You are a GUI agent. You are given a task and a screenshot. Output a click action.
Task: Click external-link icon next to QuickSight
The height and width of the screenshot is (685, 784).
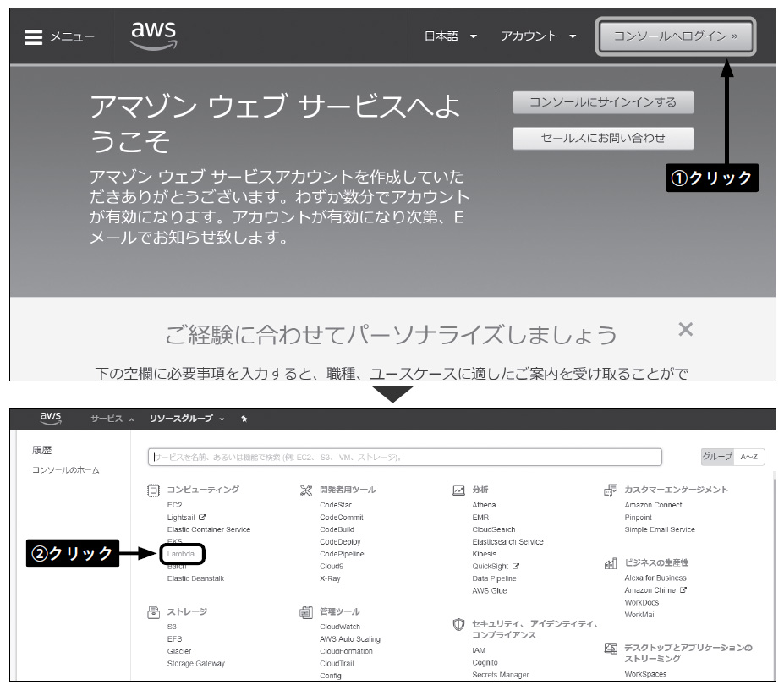point(516,566)
